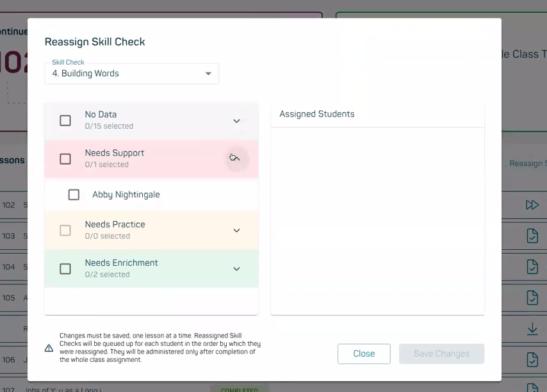Click the dropdown arrow on the Skill Check selector

[x=208, y=74]
